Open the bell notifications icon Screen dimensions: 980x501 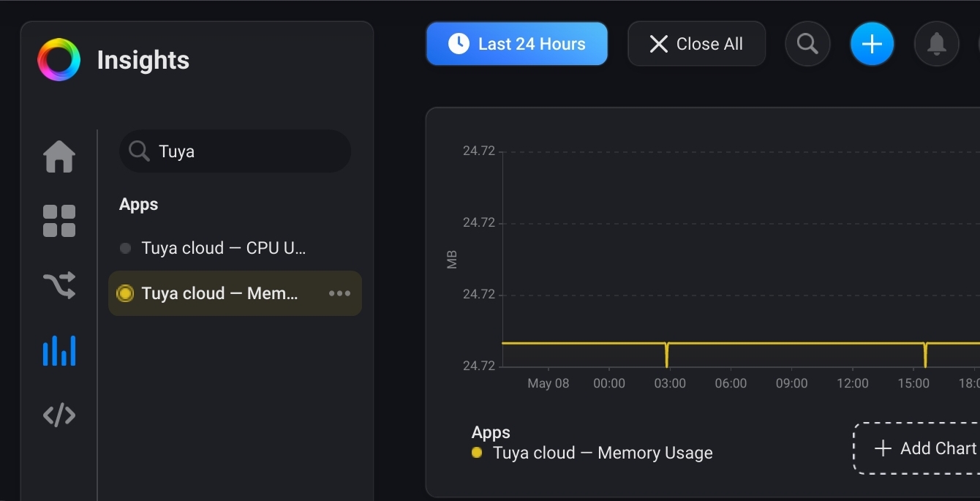[936, 44]
